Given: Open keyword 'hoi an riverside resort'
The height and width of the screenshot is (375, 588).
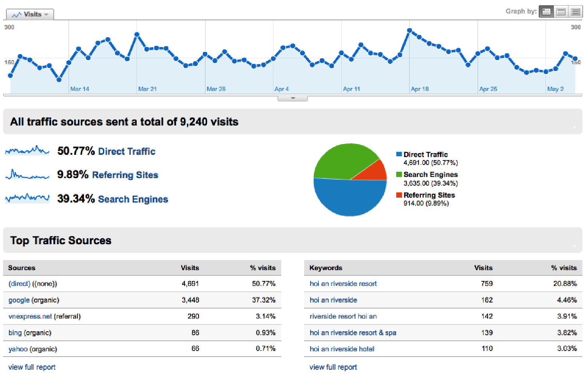Looking at the screenshot, I should pyautogui.click(x=343, y=284).
